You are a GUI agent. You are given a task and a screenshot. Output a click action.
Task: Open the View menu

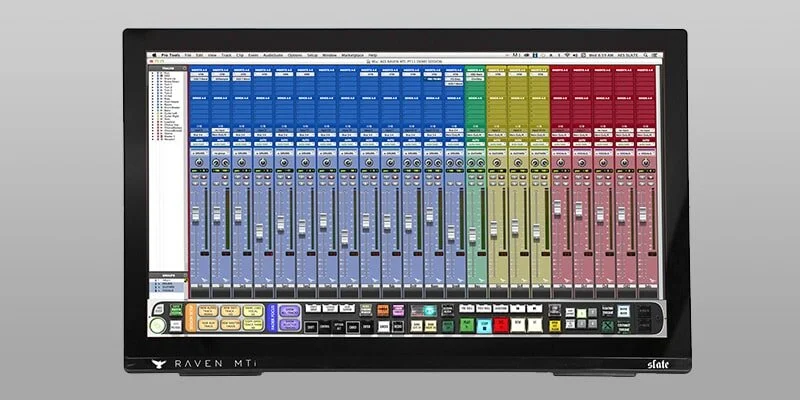[212, 55]
